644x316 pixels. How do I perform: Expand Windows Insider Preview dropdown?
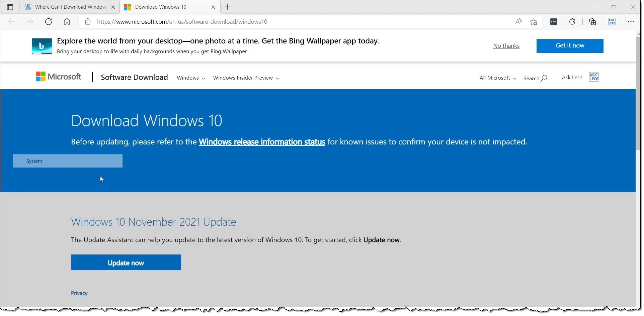[x=246, y=78]
